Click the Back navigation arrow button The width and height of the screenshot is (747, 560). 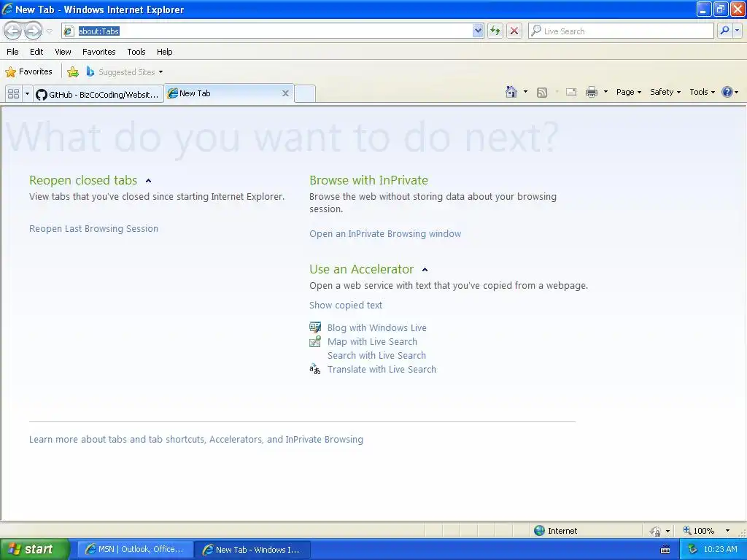(x=13, y=31)
